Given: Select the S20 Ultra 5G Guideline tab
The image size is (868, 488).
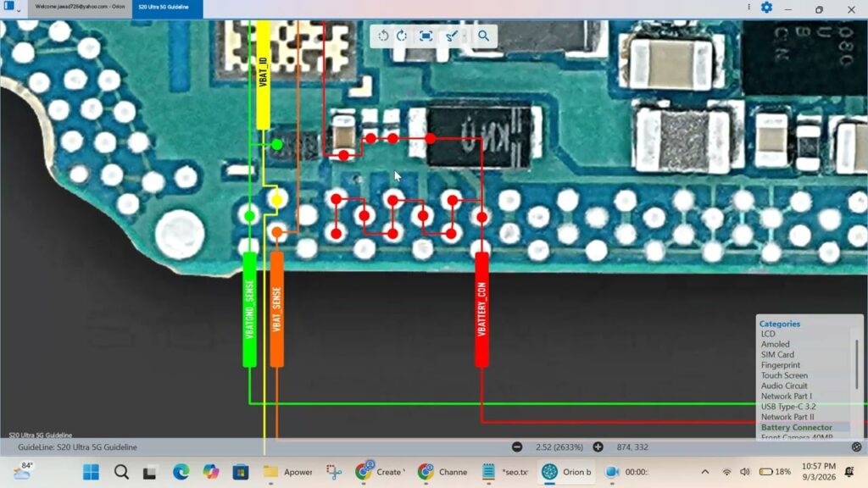Looking at the screenshot, I should [167, 8].
